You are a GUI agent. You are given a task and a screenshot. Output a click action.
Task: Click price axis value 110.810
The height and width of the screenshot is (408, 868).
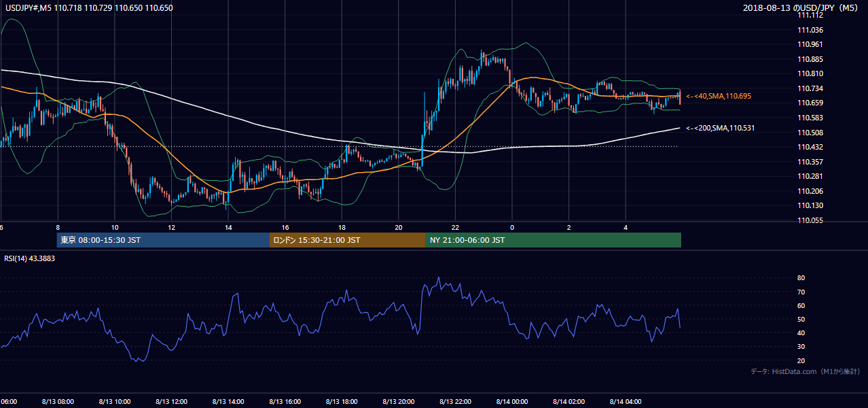(x=810, y=73)
